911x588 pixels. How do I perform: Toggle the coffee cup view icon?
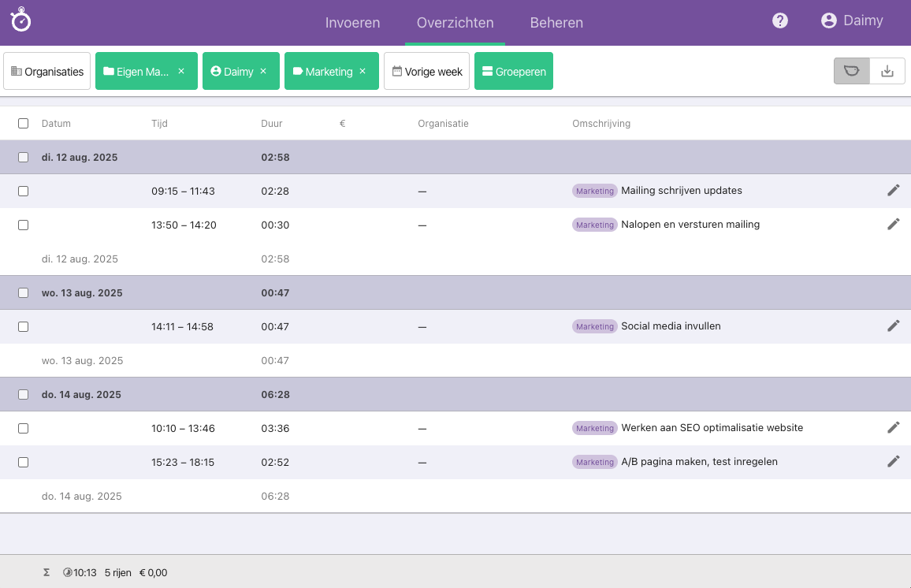pos(852,71)
